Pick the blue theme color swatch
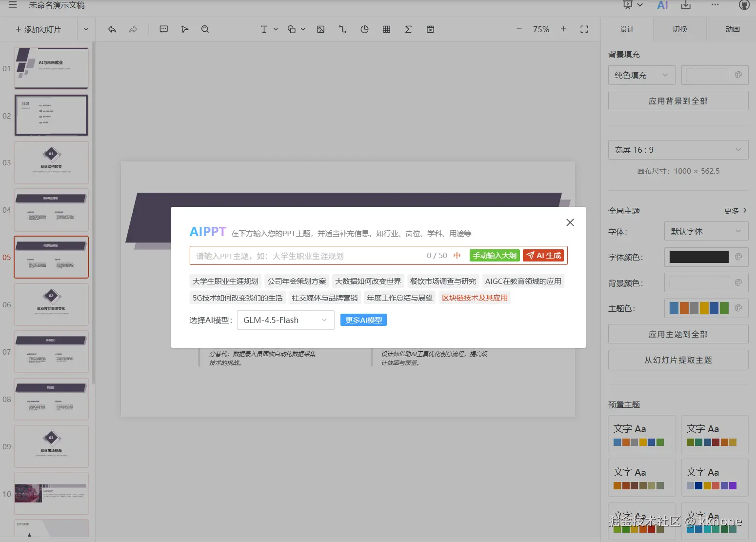This screenshot has width=756, height=542. point(673,308)
